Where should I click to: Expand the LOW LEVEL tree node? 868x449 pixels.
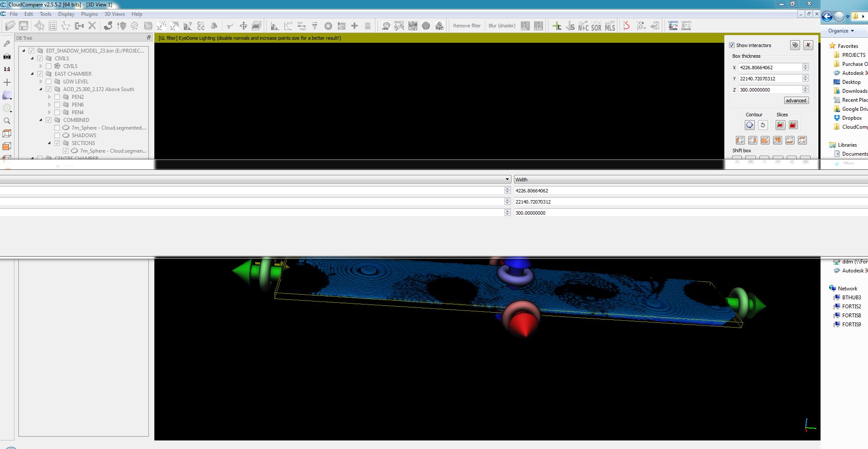(41, 82)
